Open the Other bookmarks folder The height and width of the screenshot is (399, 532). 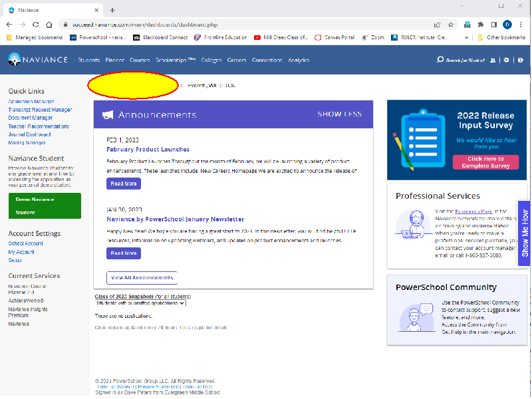[501, 37]
